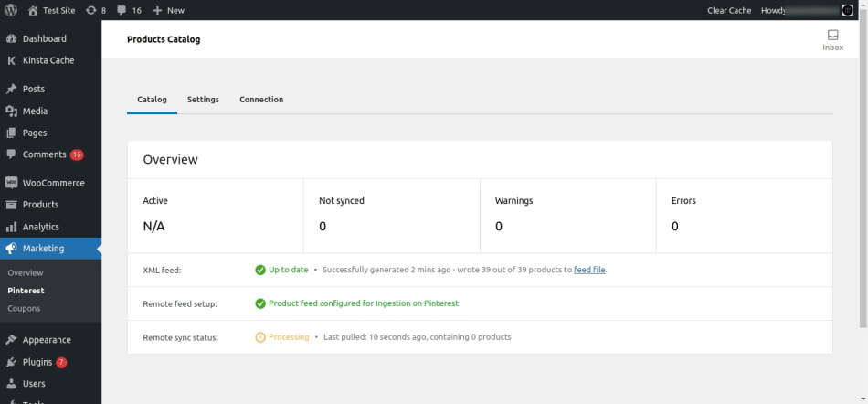Click Clear Cache in admin bar
868x404 pixels.
[730, 10]
